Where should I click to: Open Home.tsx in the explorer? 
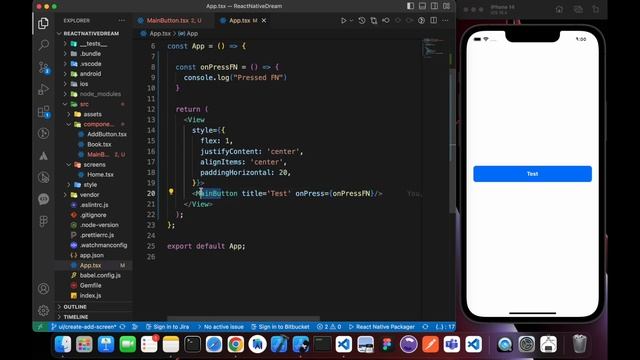point(100,175)
